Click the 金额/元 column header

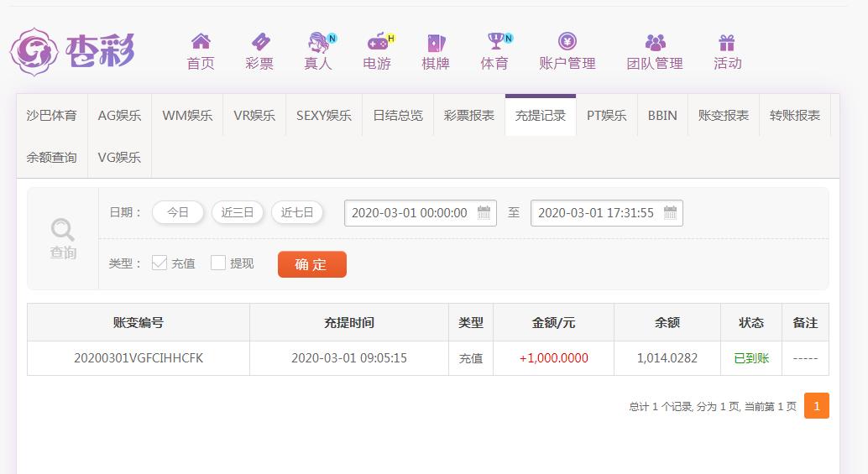(x=553, y=322)
